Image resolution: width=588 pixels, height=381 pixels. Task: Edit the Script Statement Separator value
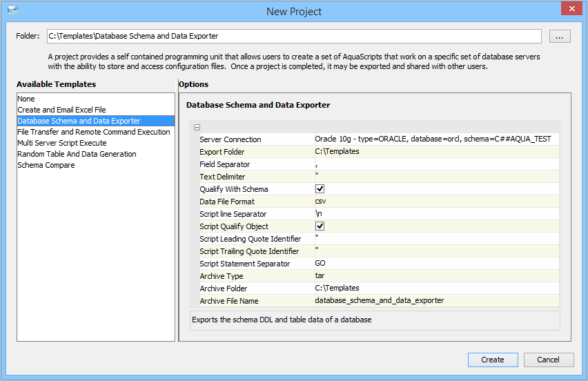[435, 264]
